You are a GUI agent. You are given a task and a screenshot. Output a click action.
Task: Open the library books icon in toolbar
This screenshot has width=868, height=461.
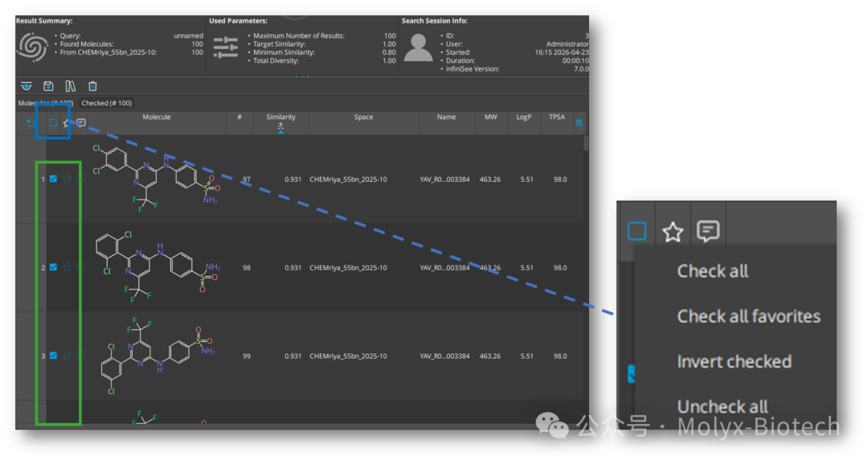70,86
